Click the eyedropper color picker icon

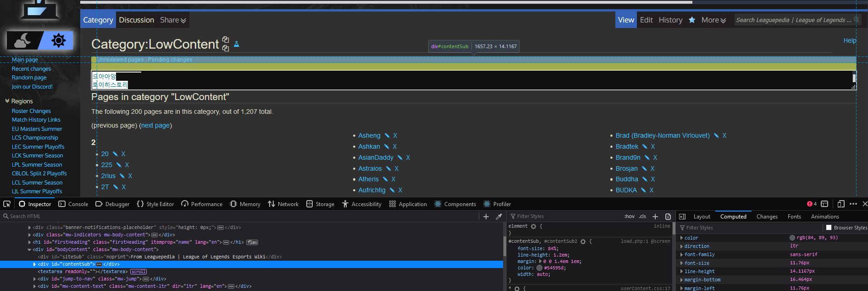coord(499,217)
